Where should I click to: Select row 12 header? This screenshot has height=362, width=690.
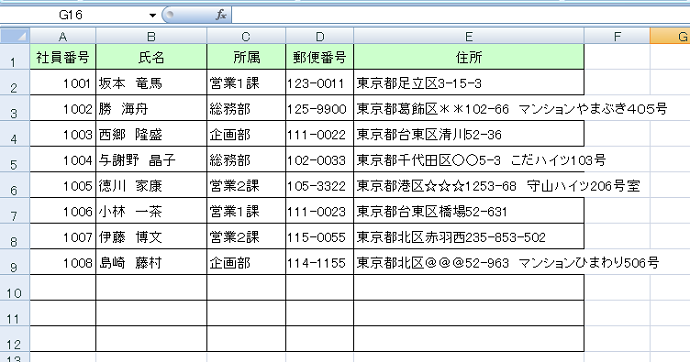click(x=15, y=339)
